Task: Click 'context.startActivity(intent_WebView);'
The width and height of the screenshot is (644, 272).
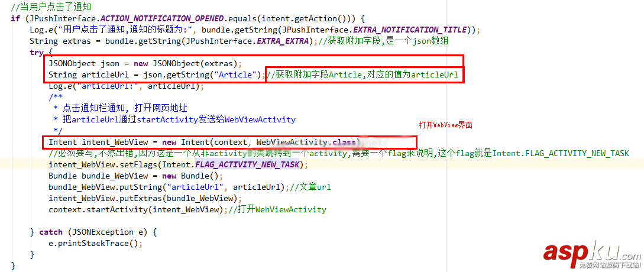Action: (138, 209)
